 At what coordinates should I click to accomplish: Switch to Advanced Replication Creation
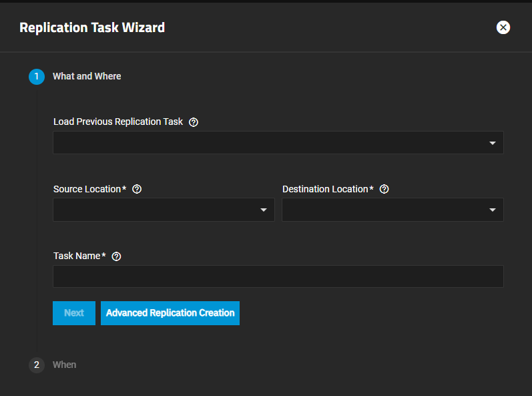(x=170, y=313)
